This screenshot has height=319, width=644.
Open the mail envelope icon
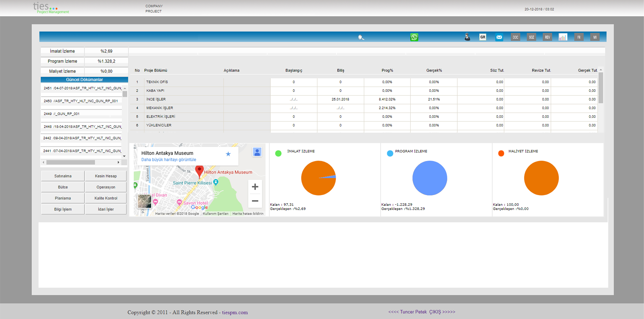tap(499, 37)
